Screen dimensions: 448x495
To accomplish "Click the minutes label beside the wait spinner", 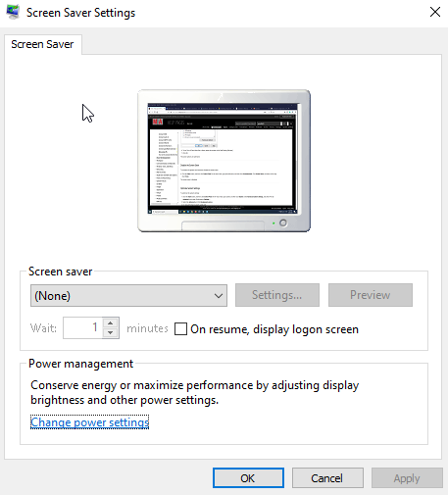I will point(147,328).
